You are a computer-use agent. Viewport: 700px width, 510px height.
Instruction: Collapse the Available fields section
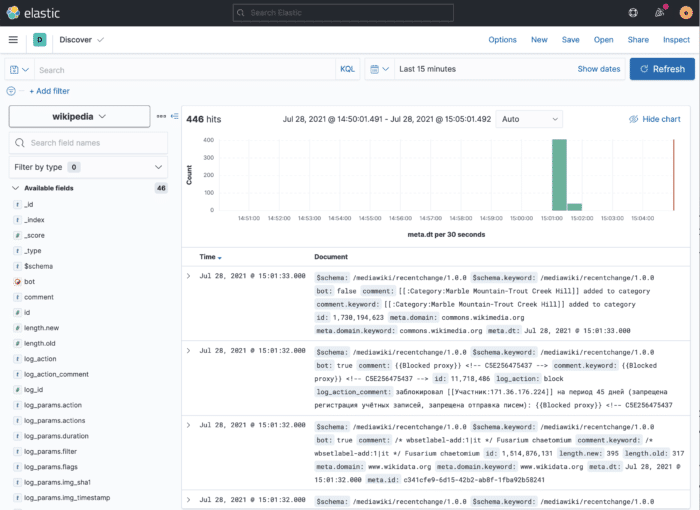16,188
